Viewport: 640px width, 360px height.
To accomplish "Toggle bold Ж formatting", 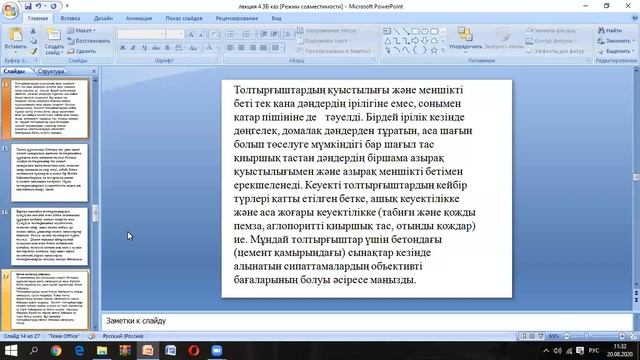I will pos(122,48).
